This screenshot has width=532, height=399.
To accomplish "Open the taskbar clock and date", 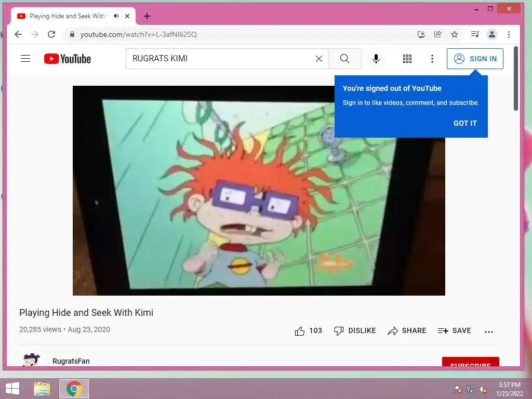I will click(x=509, y=389).
